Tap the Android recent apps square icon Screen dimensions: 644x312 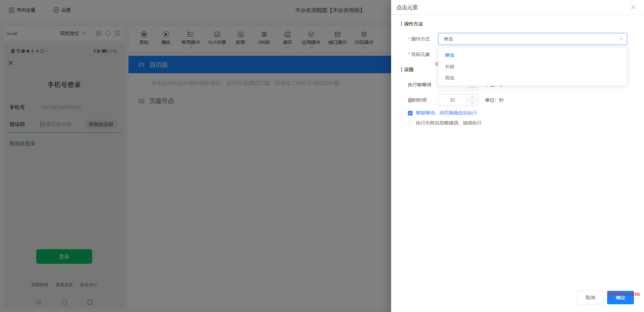[x=90, y=302]
